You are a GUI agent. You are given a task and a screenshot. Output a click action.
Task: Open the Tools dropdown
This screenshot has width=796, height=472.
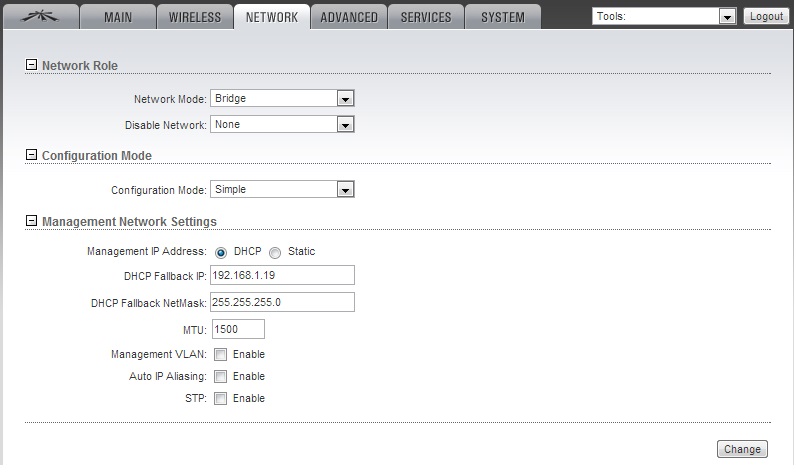(664, 16)
